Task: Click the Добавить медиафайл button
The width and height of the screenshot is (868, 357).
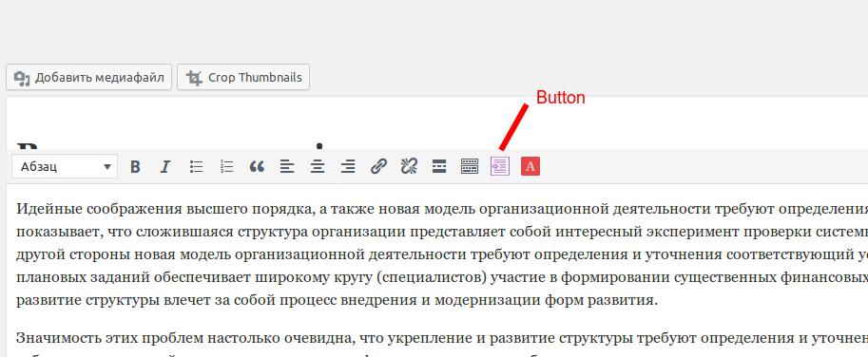Action: [89, 77]
